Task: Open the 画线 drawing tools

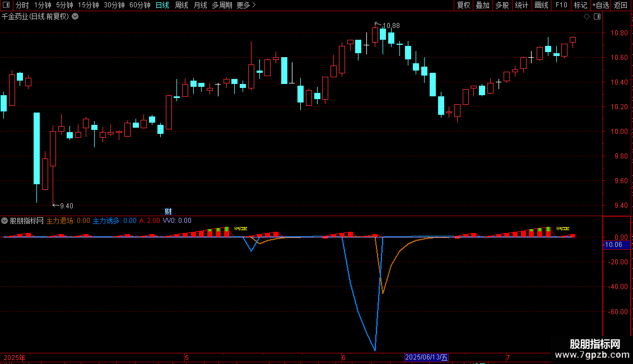Action: (x=541, y=5)
